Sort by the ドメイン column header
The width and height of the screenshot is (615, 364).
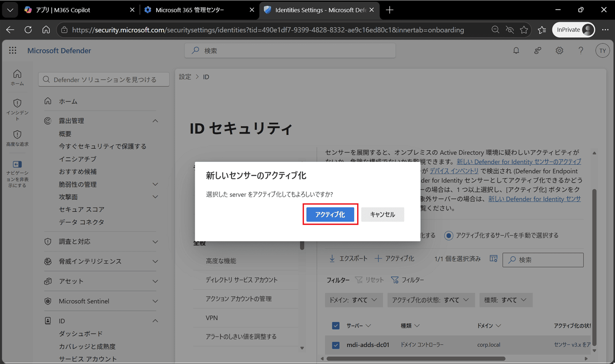point(489,325)
